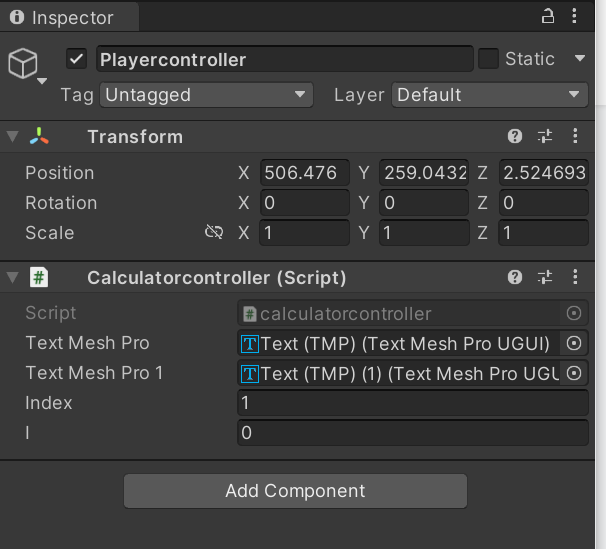
Task: Open Transform preset settings icon
Action: pos(545,137)
